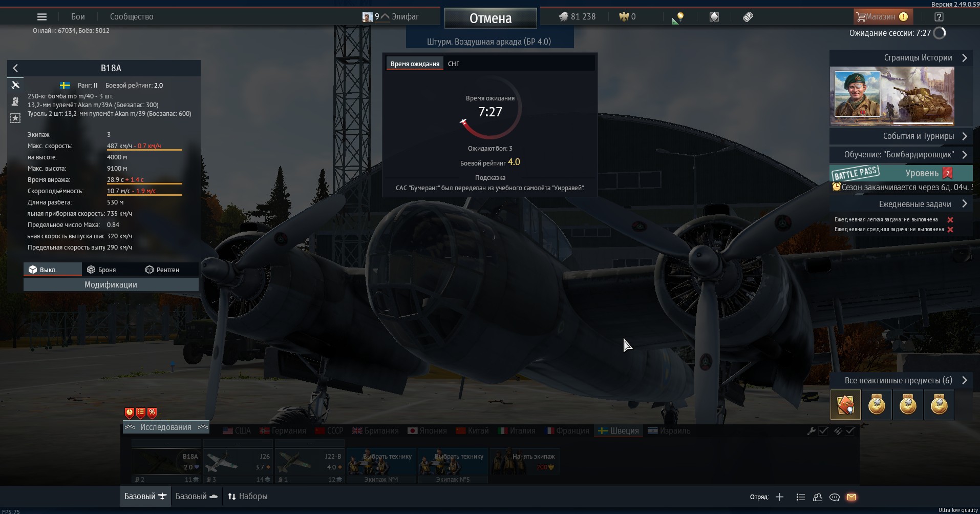Click the third inactive medal item
The width and height of the screenshot is (980, 514).
pyautogui.click(x=908, y=405)
